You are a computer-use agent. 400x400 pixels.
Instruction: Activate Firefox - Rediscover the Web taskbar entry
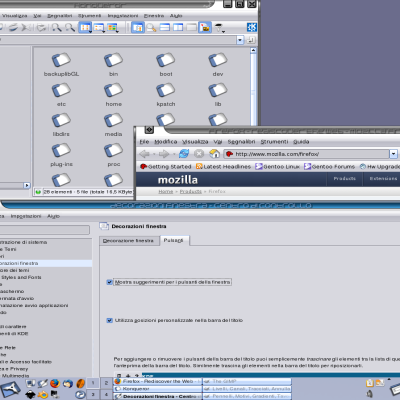158,381
